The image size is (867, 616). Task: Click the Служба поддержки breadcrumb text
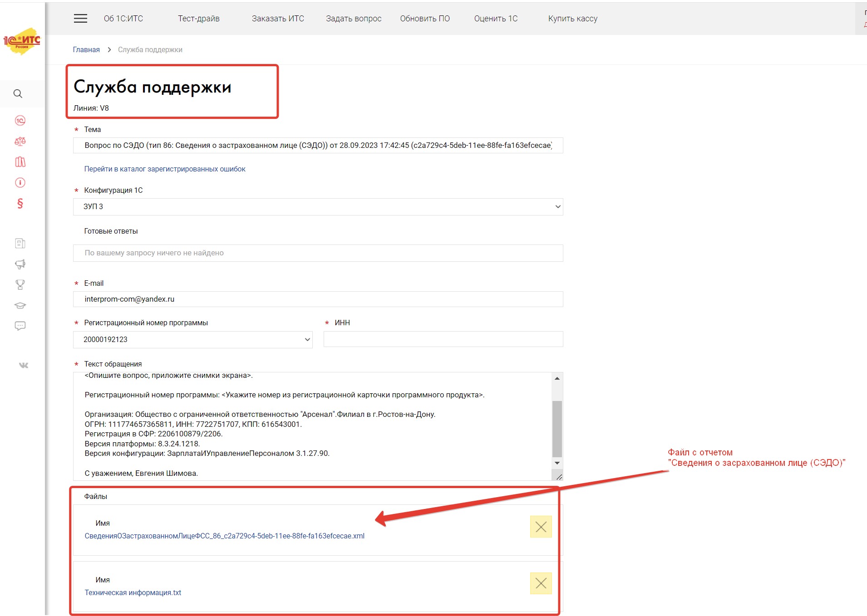tap(150, 50)
